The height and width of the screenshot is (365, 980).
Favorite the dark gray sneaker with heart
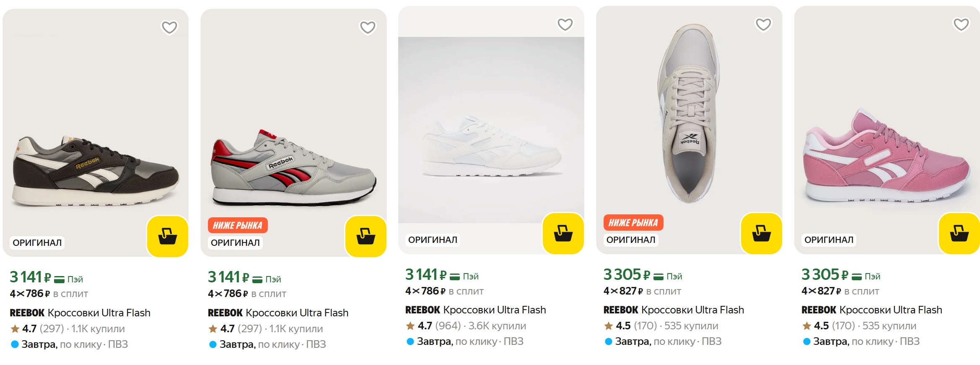coord(169,28)
